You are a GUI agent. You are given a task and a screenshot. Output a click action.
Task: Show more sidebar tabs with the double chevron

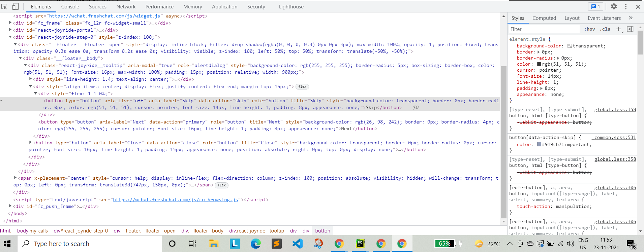tap(631, 18)
